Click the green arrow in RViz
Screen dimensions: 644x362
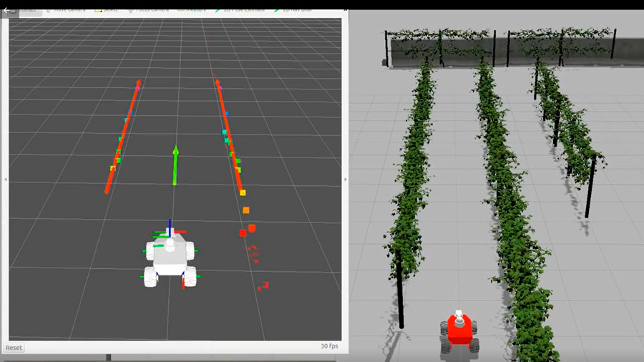175,165
